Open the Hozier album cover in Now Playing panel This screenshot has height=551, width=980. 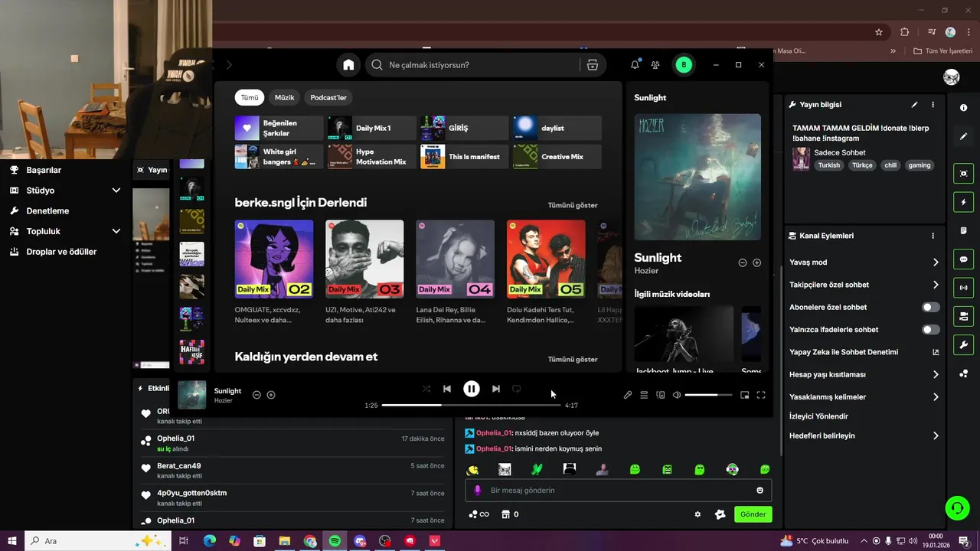697,177
